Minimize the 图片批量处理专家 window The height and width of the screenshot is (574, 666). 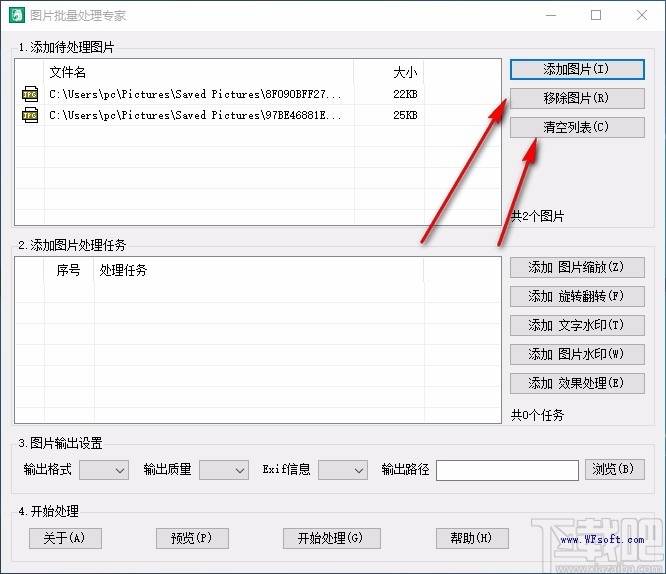(x=551, y=15)
